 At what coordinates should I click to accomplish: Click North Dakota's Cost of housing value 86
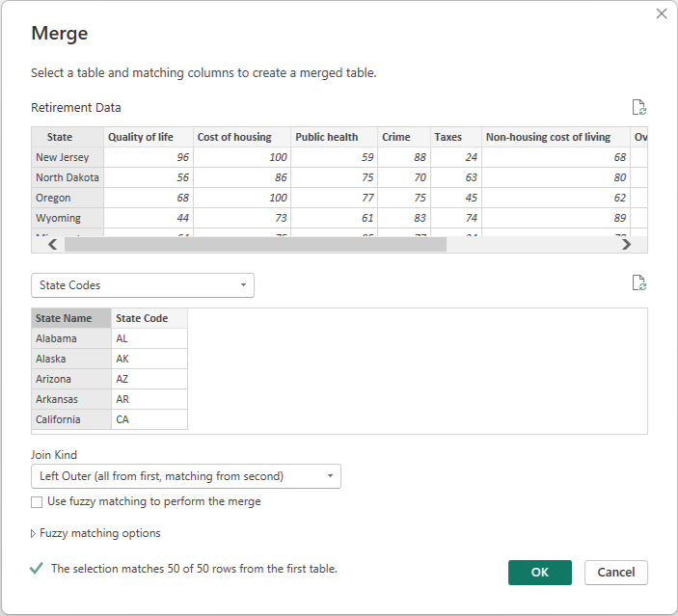click(x=242, y=177)
